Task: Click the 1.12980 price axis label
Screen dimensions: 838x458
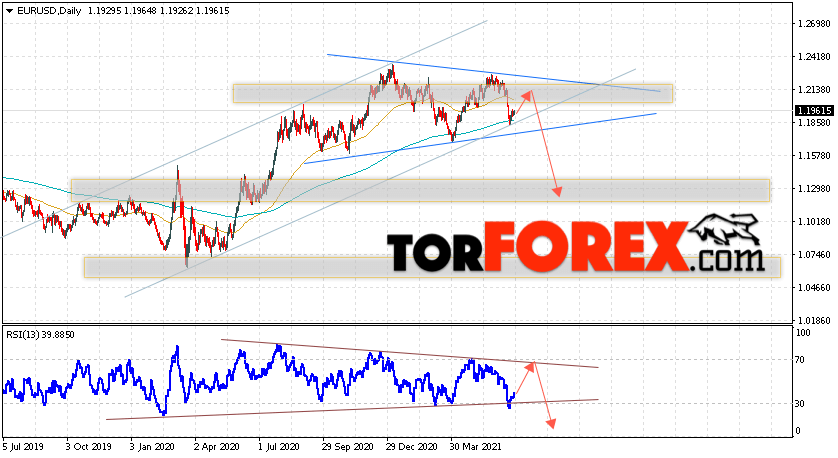Action: click(814, 189)
